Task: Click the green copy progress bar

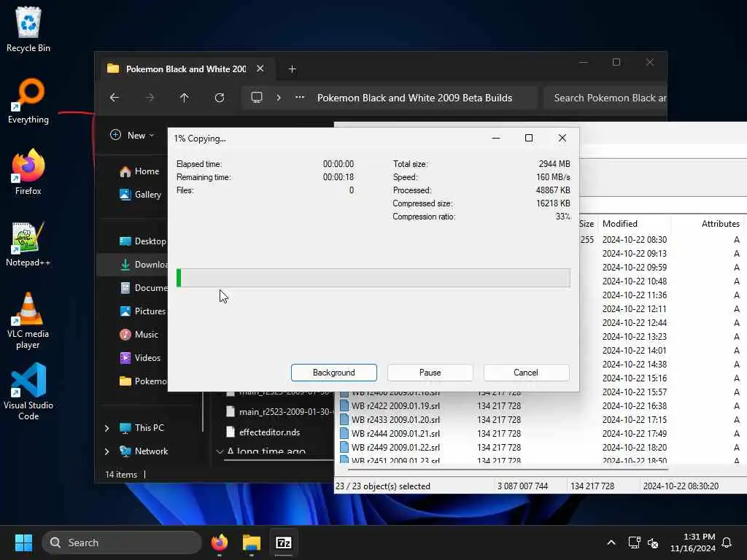Action: [x=373, y=278]
